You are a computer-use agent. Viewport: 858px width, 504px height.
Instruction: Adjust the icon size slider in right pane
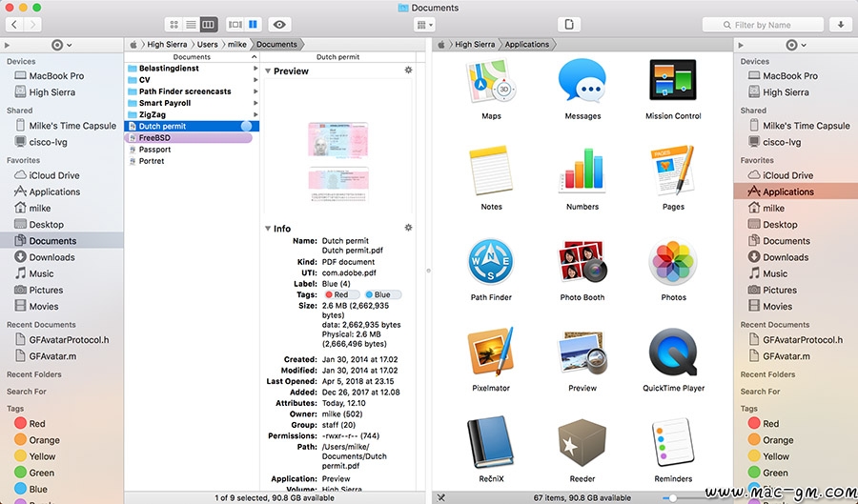pyautogui.click(x=672, y=498)
